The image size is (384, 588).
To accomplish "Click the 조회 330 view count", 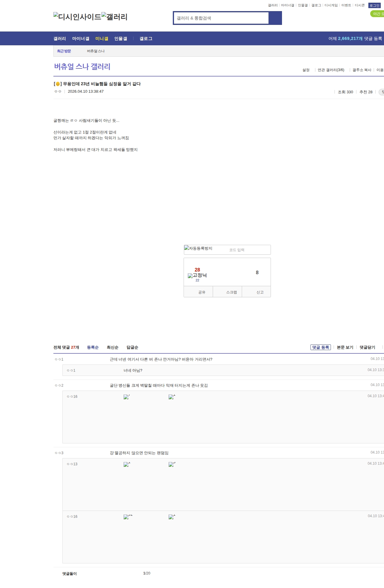I will 345,92.
